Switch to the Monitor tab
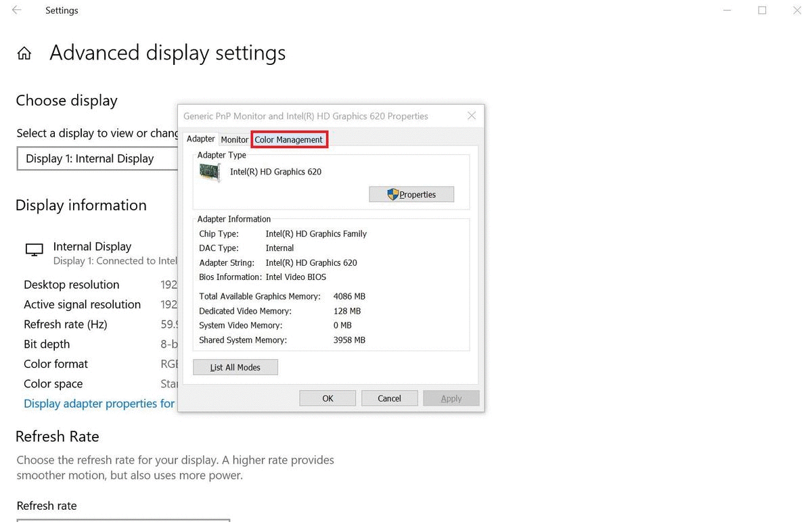Screen dimensions: 812x524 coord(234,139)
